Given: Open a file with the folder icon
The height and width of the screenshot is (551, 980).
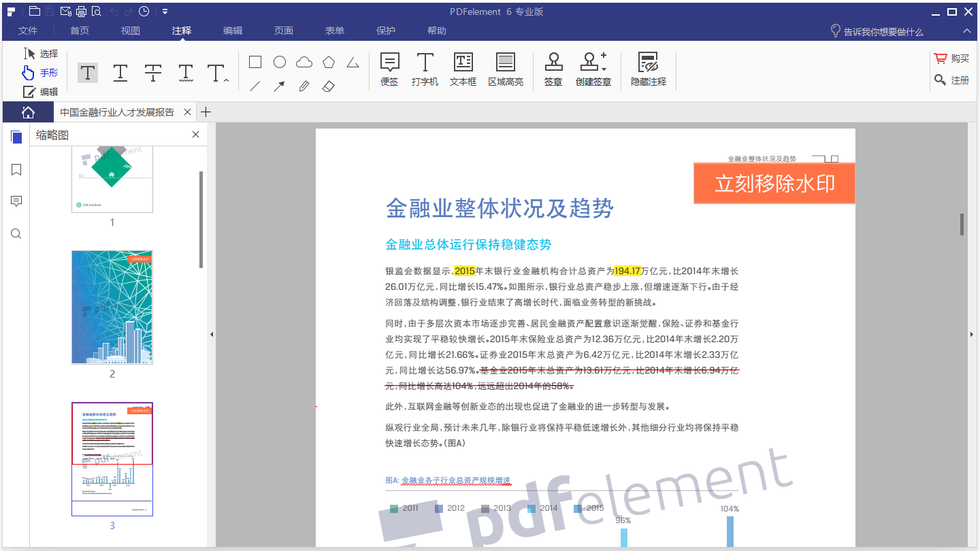Looking at the screenshot, I should pos(34,12).
